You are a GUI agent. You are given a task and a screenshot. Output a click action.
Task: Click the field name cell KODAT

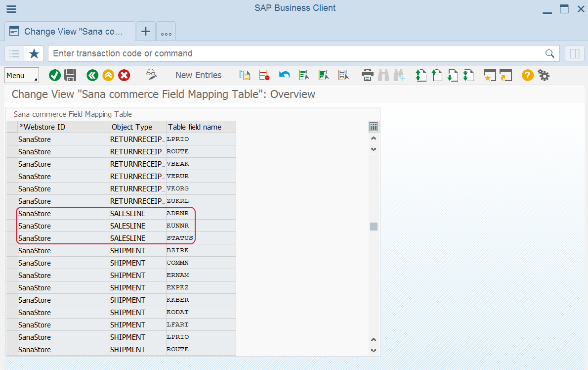[201, 313]
